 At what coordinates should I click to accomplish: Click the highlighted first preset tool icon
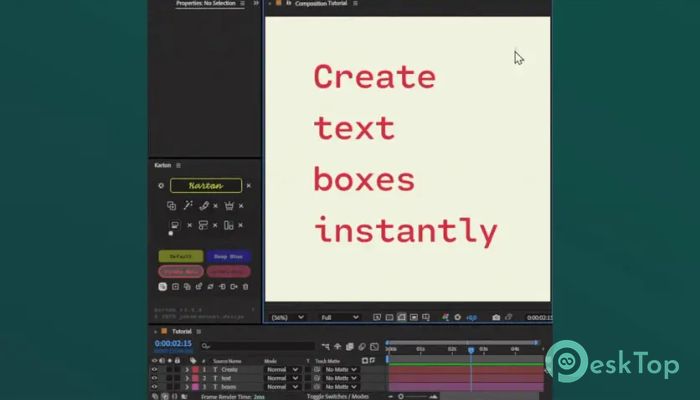(x=162, y=287)
